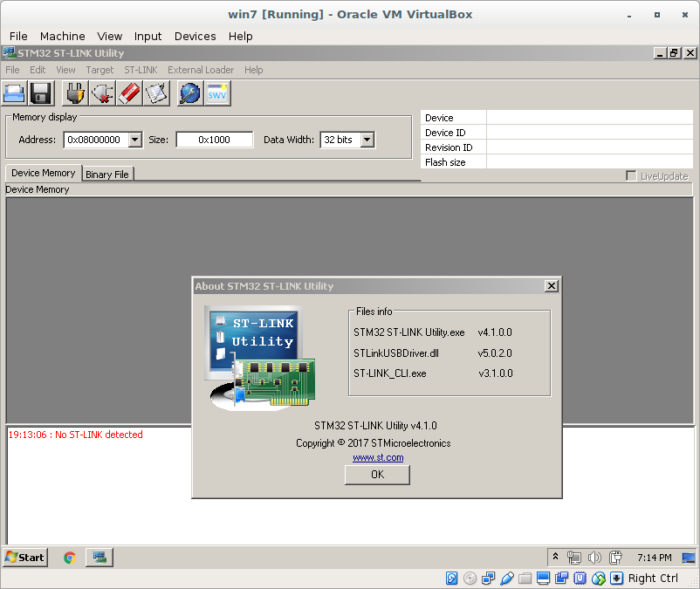Image resolution: width=700 pixels, height=589 pixels.
Task: Open the External Loader menu
Action: click(x=201, y=70)
